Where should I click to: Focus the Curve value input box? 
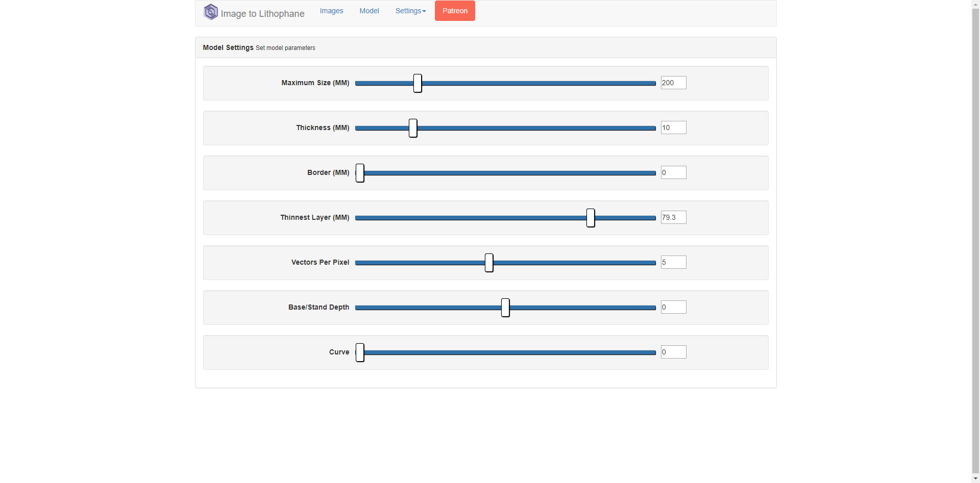673,352
